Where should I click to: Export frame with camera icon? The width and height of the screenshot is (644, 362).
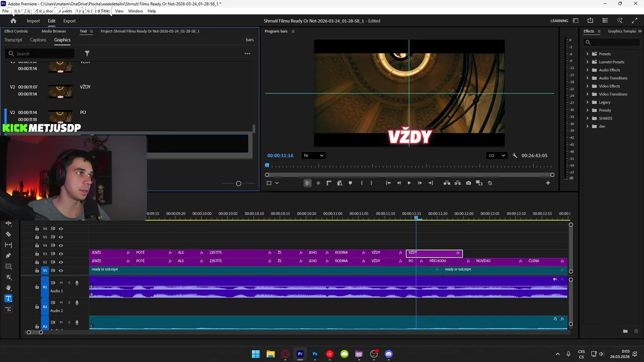pos(468,183)
